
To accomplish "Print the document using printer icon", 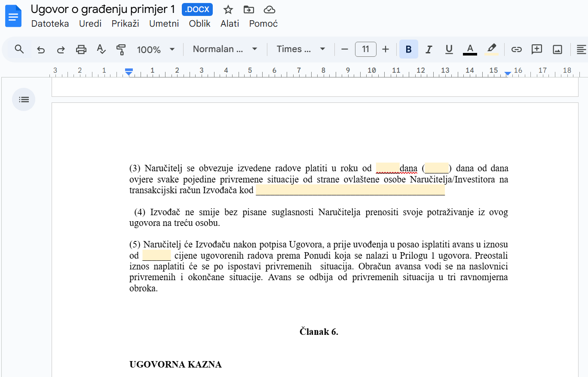I will point(81,49).
